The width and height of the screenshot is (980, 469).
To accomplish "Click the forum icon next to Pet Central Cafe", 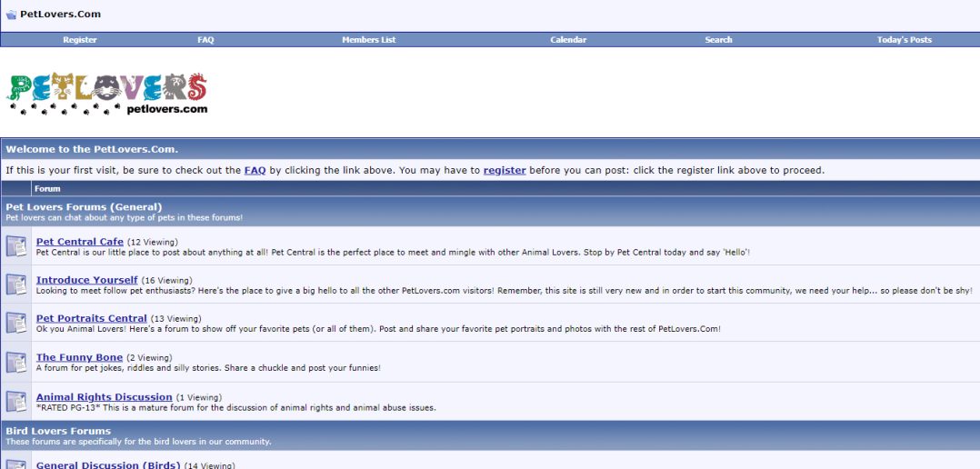I will click(16, 245).
